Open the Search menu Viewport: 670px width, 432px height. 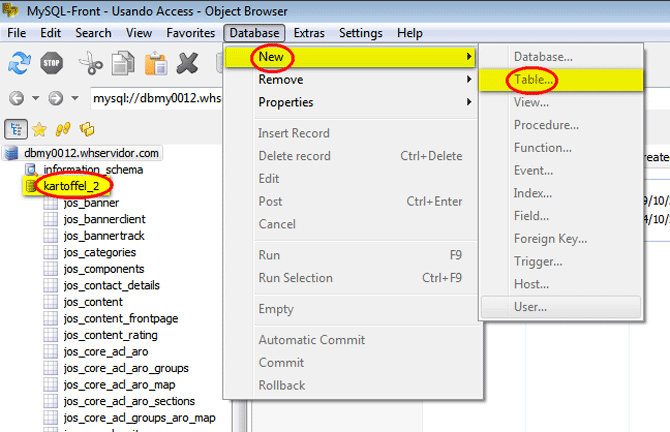[x=93, y=33]
